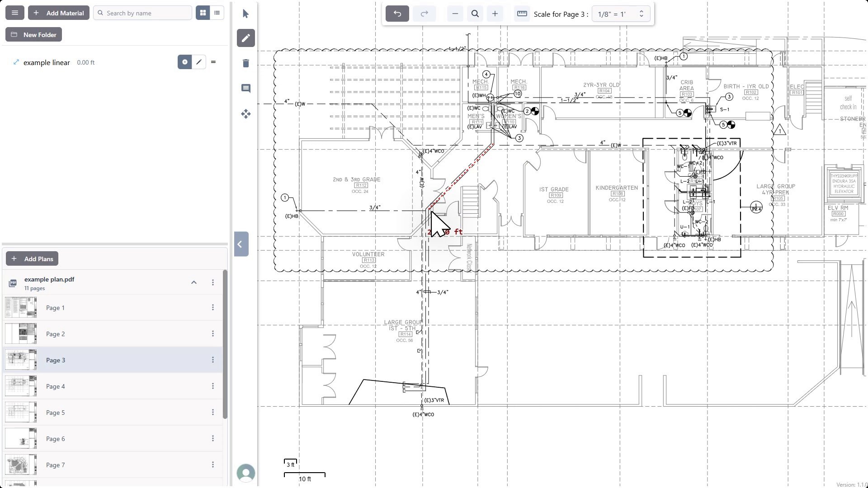Open Page 1 in the viewer
This screenshot has height=488, width=868.
(113, 308)
